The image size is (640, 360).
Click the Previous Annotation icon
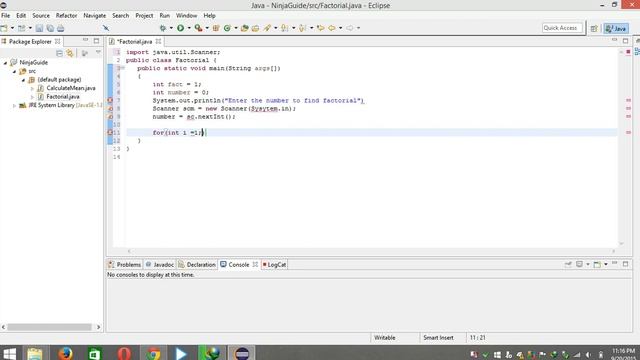tap(302, 28)
